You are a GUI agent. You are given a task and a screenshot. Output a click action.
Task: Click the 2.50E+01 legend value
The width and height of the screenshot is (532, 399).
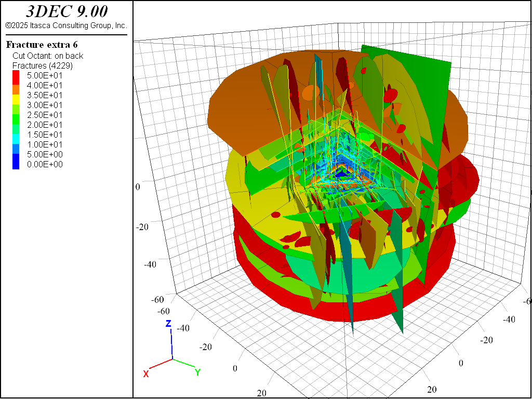pos(45,115)
